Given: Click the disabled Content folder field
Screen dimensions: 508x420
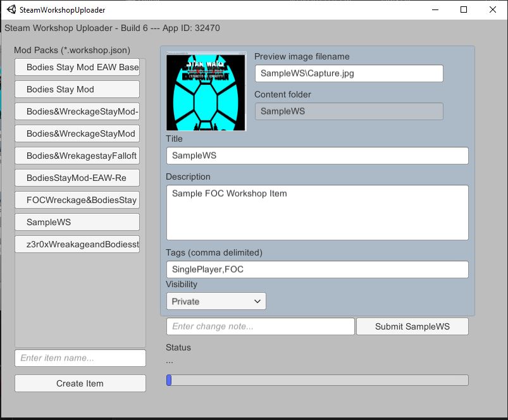Looking at the screenshot, I should (x=349, y=111).
